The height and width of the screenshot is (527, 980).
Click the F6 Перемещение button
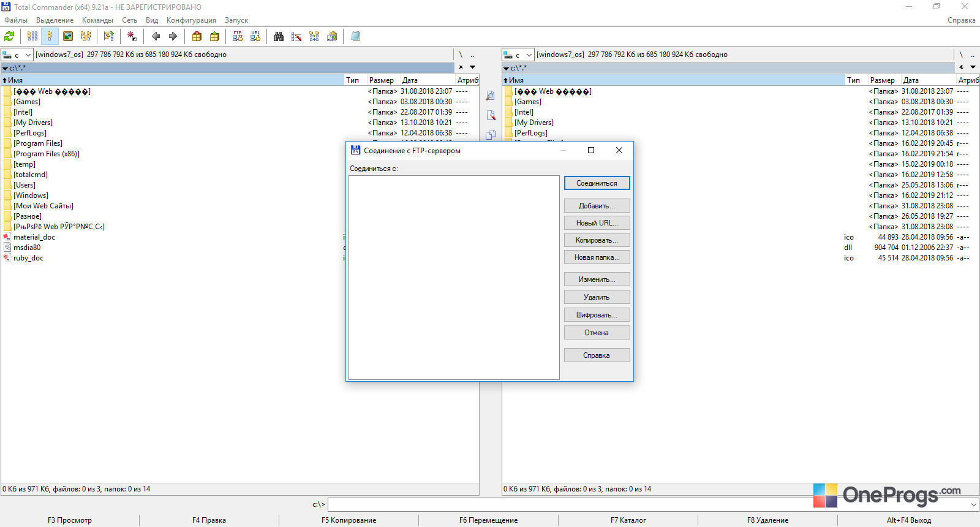489,520
